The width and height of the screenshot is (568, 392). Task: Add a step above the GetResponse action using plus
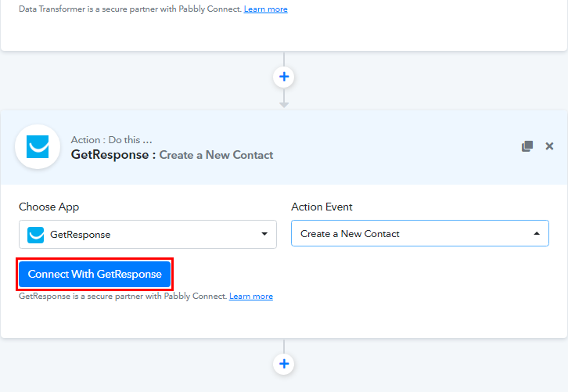coord(284,77)
